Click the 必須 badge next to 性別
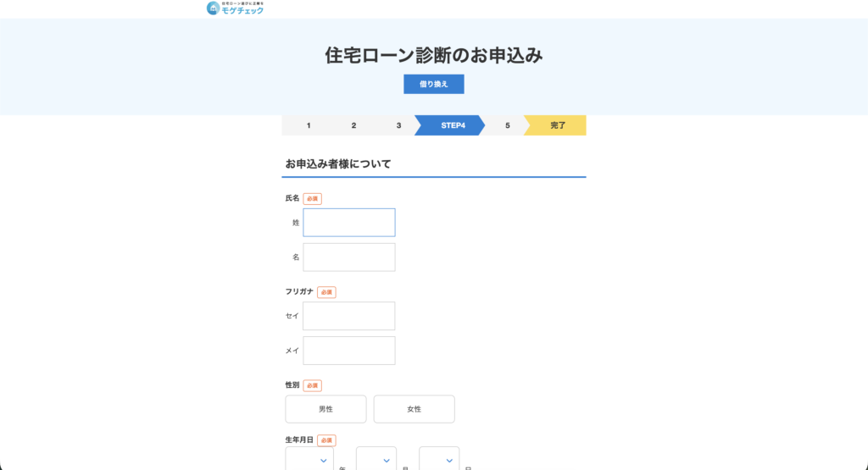 tap(312, 385)
